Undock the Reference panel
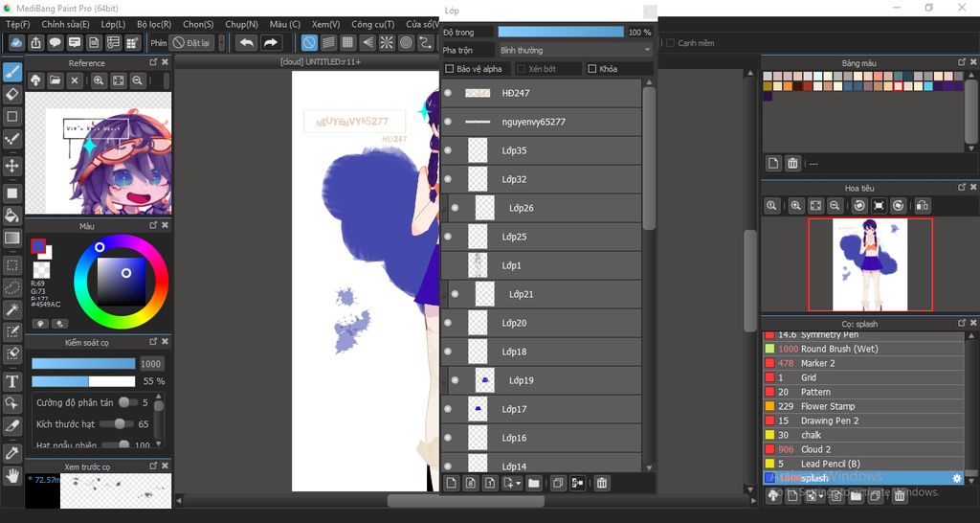 [x=154, y=62]
